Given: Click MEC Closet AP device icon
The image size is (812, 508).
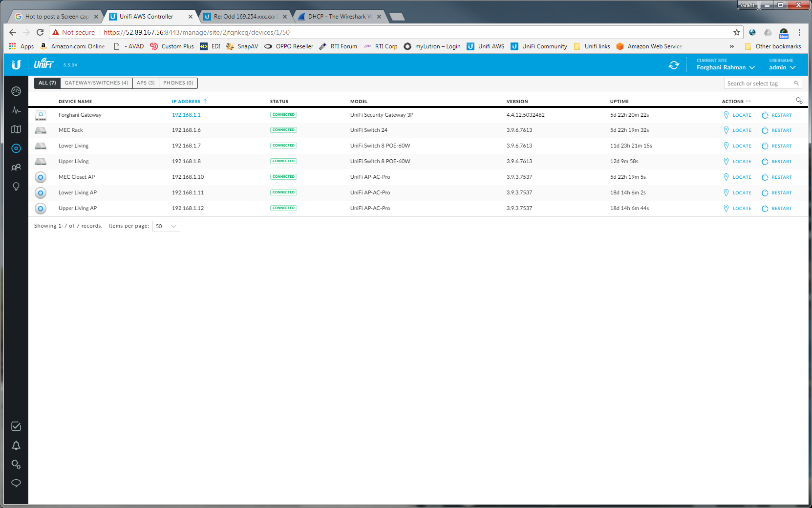Looking at the screenshot, I should point(41,177).
